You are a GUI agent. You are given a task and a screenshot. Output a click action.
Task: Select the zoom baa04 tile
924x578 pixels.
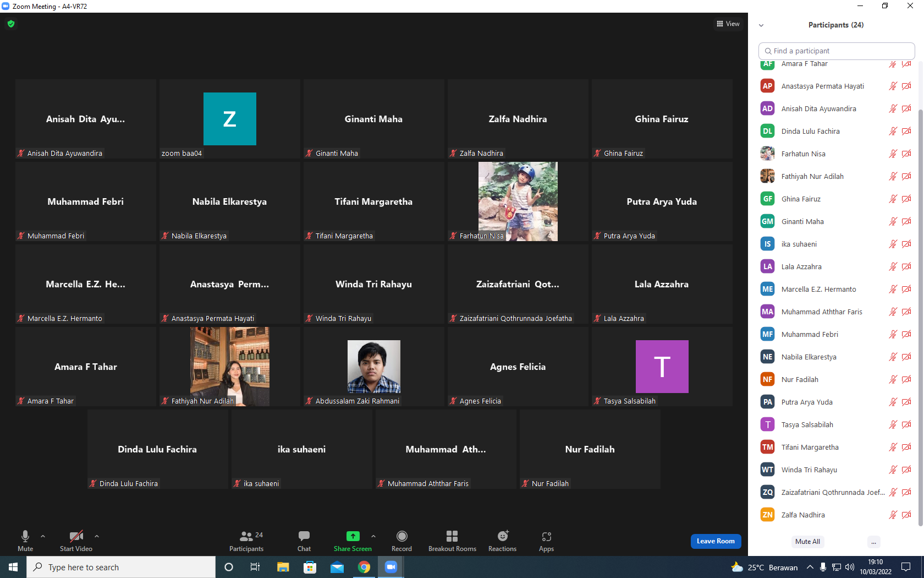[x=230, y=119]
